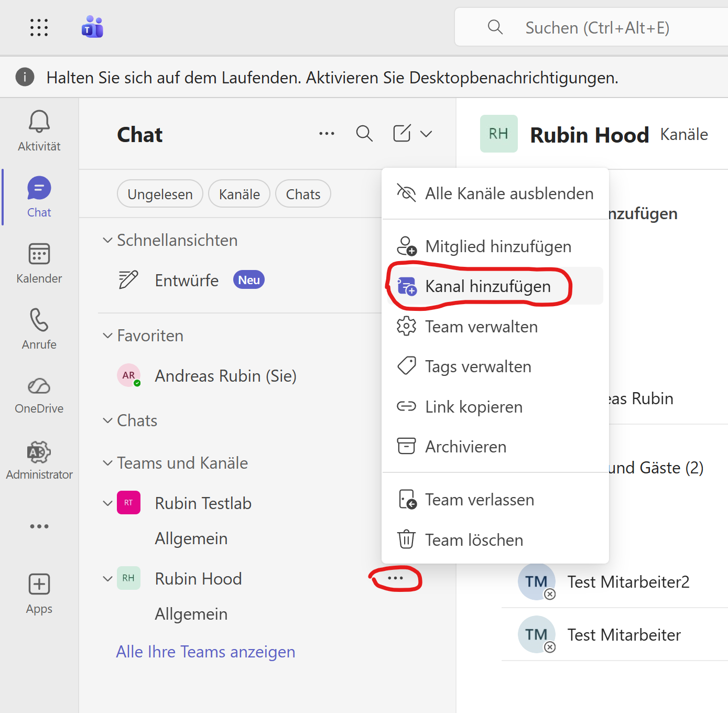Open Apps in the left rail
This screenshot has height=713, width=728.
[39, 585]
